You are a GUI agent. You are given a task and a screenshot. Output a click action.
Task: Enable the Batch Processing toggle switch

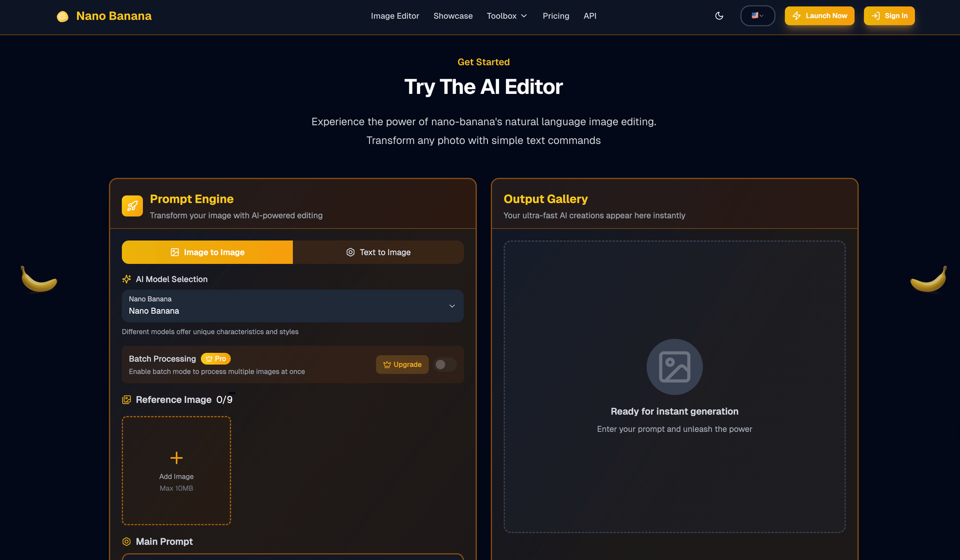(444, 365)
